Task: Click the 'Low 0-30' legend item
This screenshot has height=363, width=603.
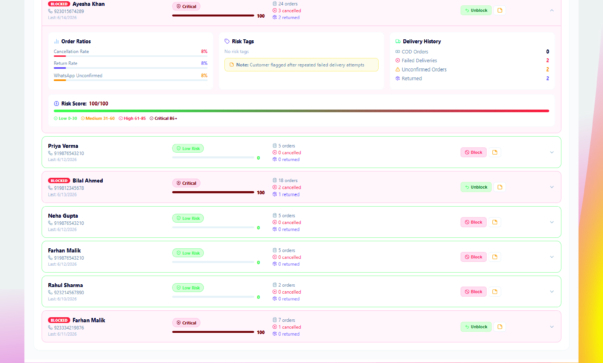Action: pos(65,118)
